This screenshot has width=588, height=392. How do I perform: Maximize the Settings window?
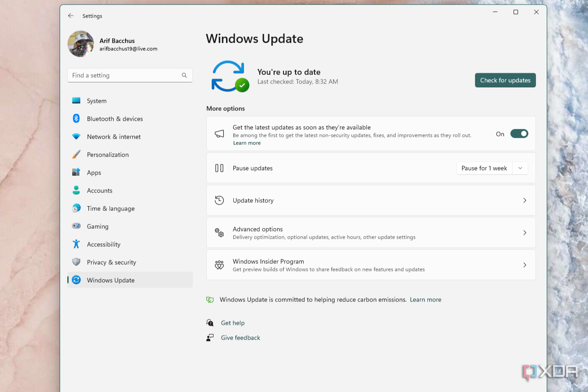[516, 12]
